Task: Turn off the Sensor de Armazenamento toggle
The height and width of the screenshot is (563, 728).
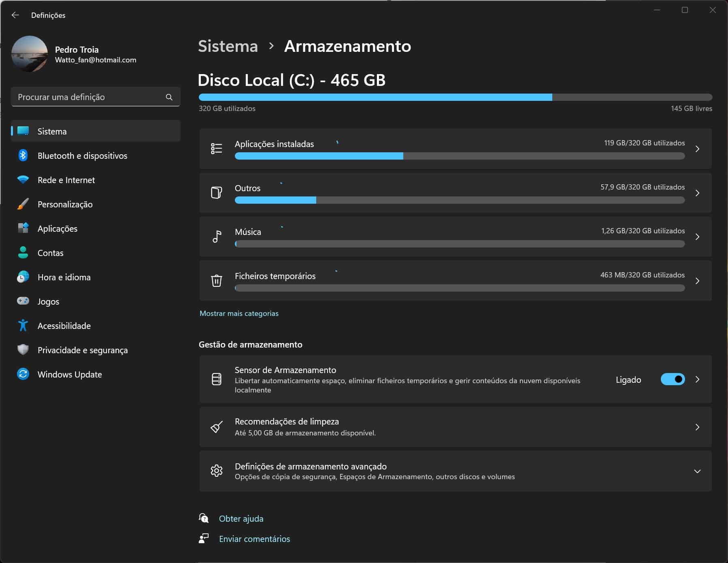Action: pyautogui.click(x=673, y=380)
